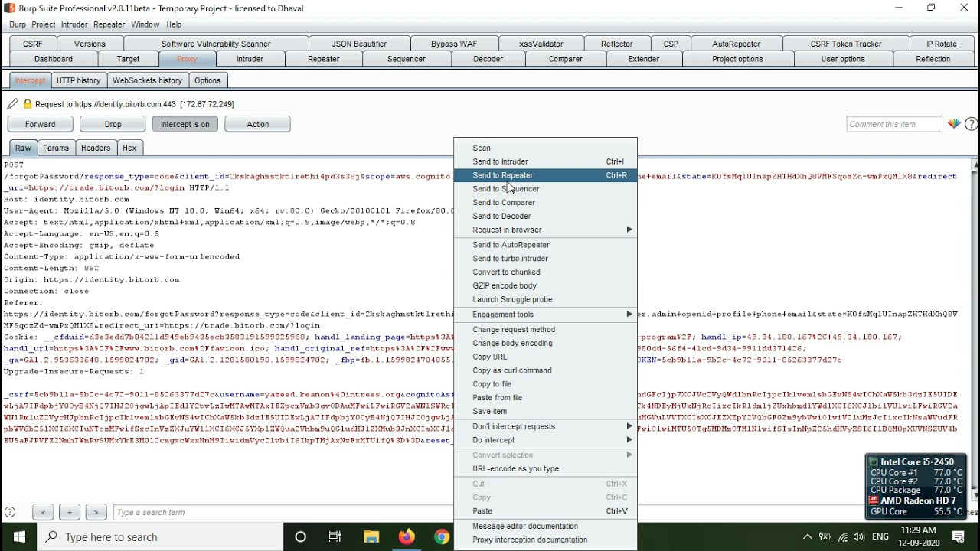Open search help icon beside the search bar
This screenshot has width=980, height=551.
click(11, 513)
